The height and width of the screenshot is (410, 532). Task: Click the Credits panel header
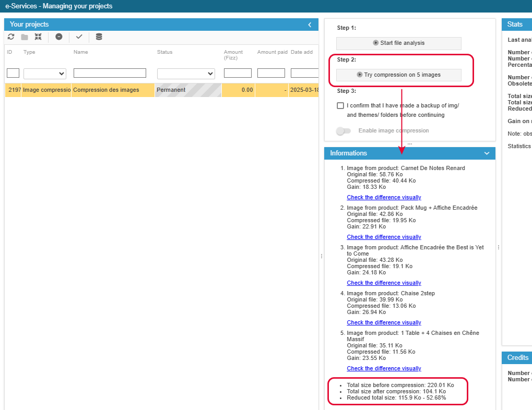(x=517, y=358)
